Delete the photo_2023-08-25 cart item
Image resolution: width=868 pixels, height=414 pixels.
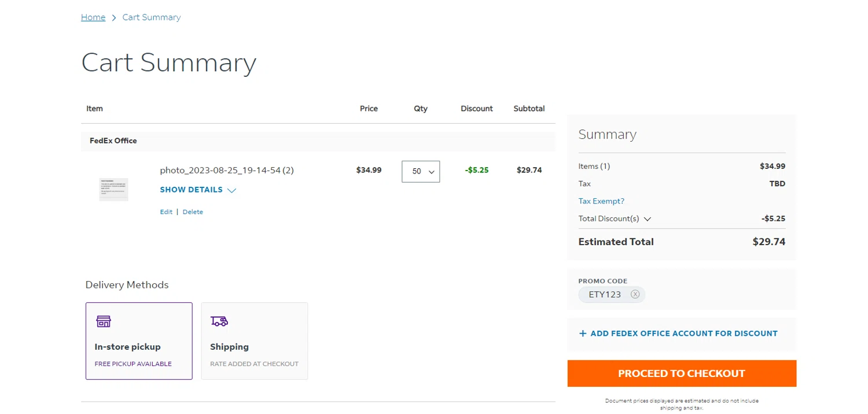click(193, 212)
